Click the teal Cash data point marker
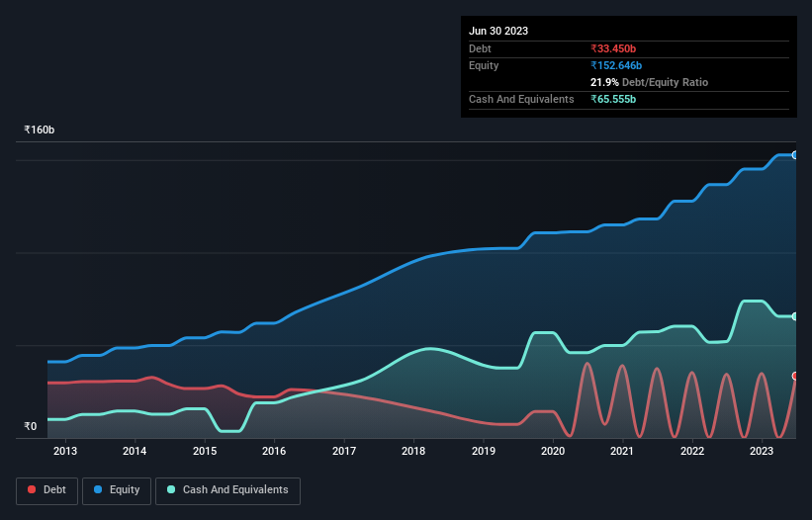The width and height of the screenshot is (812, 520). click(795, 316)
